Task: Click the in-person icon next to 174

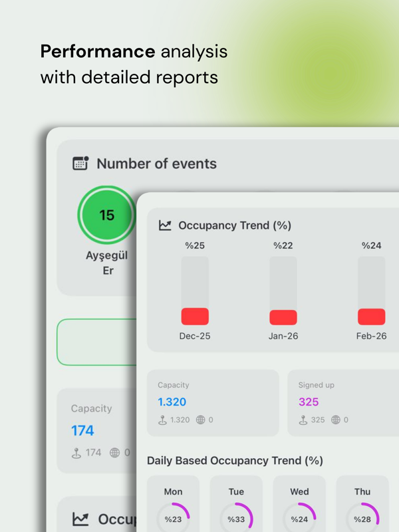Action: click(76, 453)
